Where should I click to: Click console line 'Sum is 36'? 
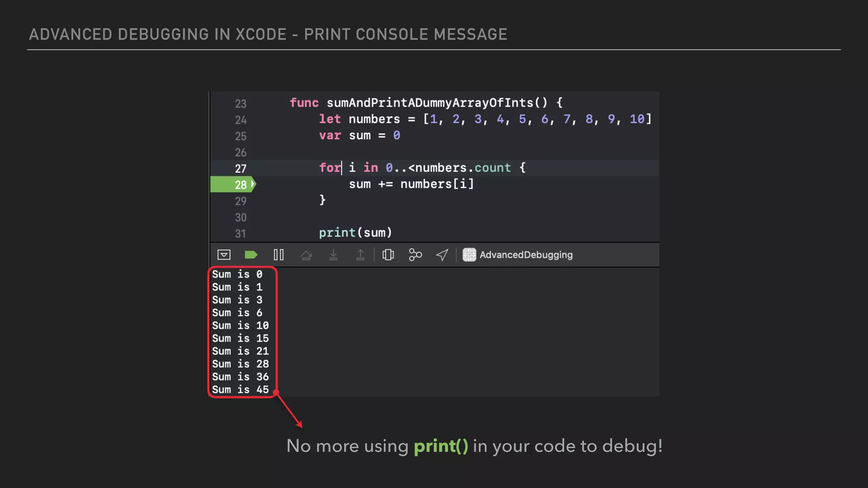click(x=240, y=377)
